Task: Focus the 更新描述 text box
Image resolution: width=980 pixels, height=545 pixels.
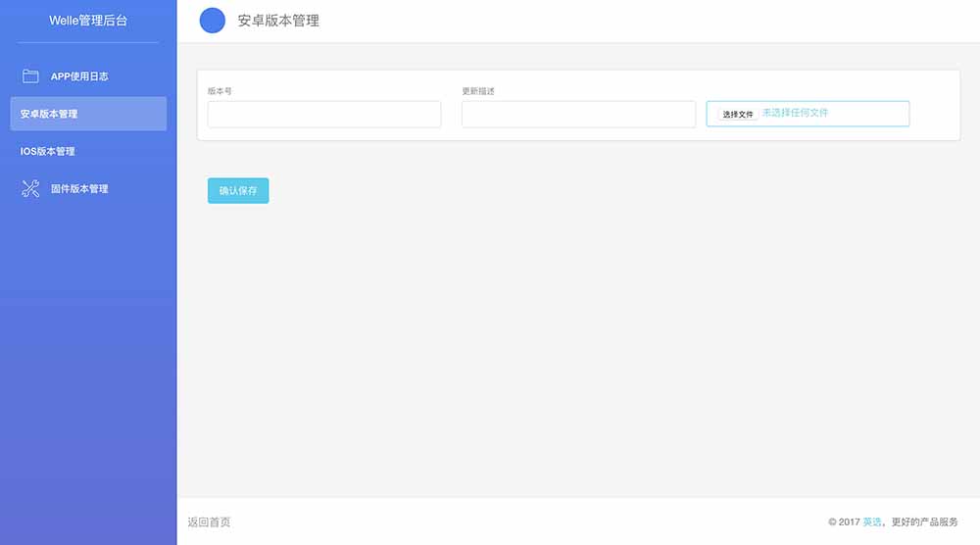Action: point(578,115)
